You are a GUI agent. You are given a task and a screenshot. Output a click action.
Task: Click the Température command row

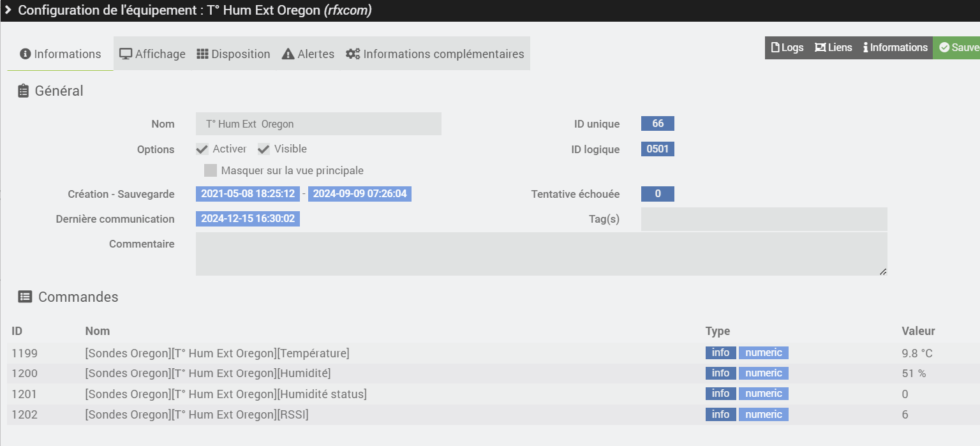(217, 353)
